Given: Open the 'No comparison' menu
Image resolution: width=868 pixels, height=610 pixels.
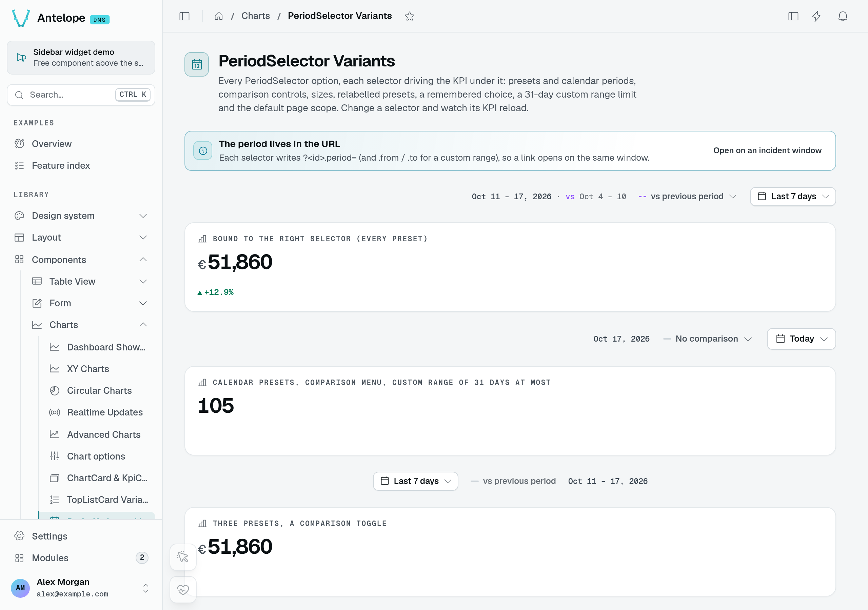Looking at the screenshot, I should (x=707, y=339).
